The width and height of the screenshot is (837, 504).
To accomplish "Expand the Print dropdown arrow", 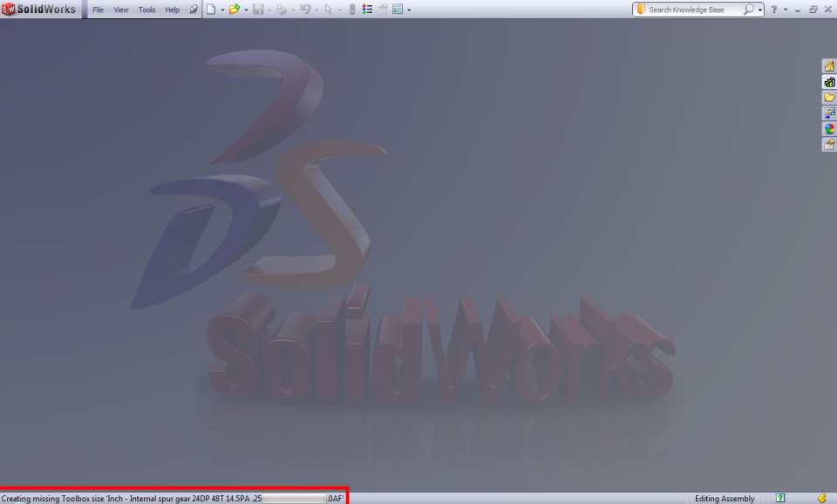I will [293, 10].
